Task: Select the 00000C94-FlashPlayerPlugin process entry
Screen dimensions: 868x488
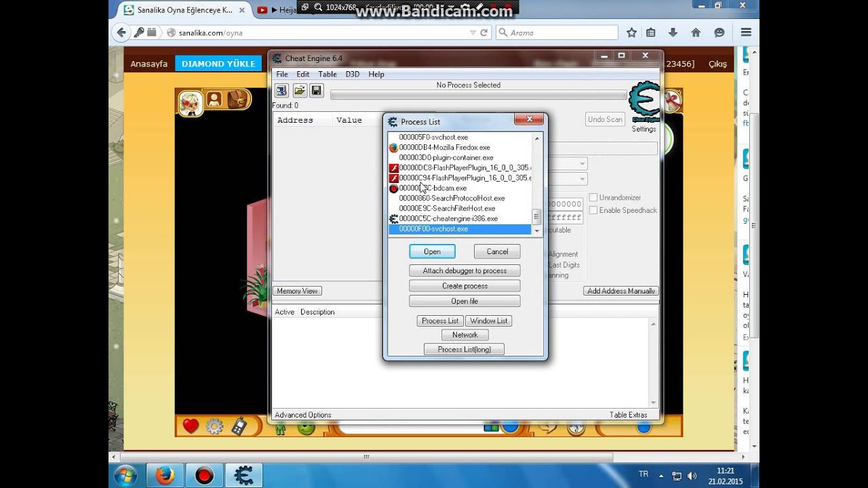Action: (x=460, y=178)
